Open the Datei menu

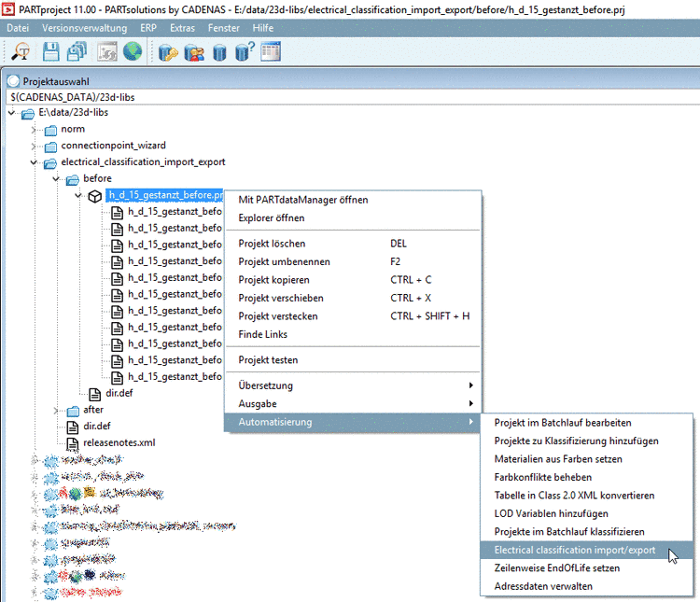(18, 28)
